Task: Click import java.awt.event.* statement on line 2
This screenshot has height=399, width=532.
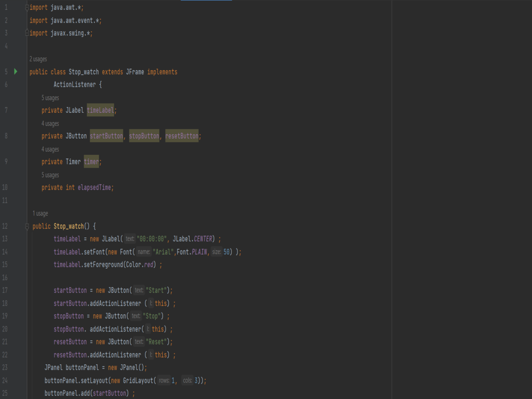Action: 65,21
